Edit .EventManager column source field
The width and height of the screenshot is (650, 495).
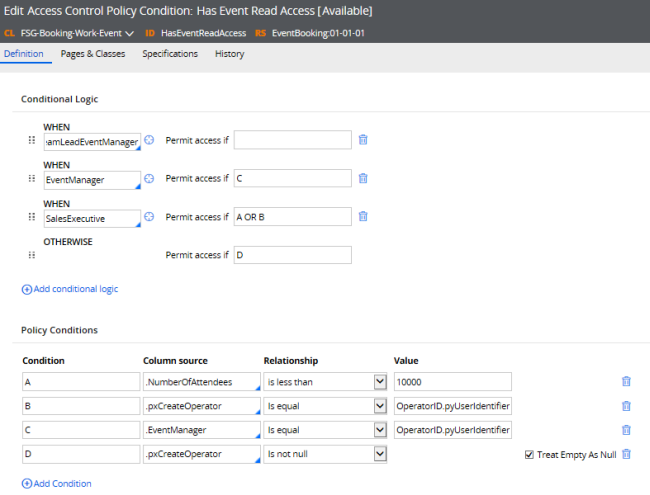201,430
